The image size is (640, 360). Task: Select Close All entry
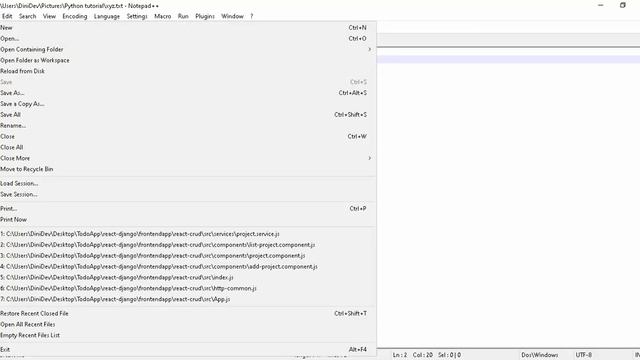pos(188,147)
